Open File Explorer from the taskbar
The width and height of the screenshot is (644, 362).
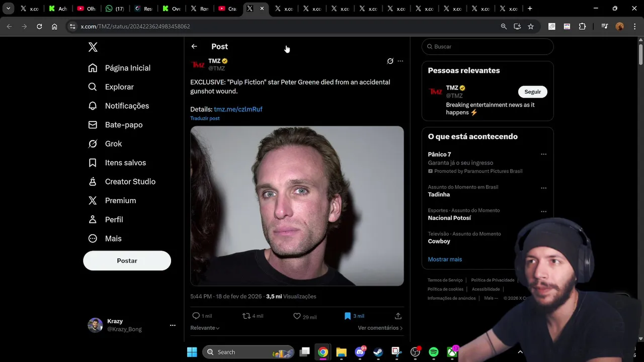(x=341, y=352)
